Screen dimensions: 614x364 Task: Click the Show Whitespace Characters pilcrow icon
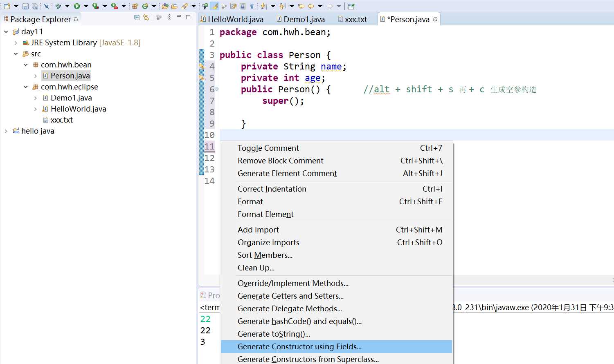(x=252, y=6)
